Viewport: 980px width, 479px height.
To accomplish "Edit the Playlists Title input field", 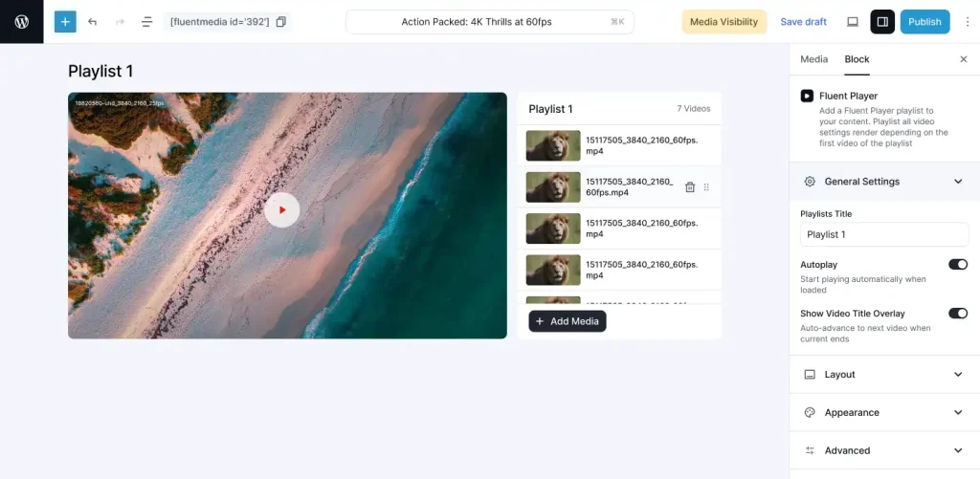I will 884,235.
